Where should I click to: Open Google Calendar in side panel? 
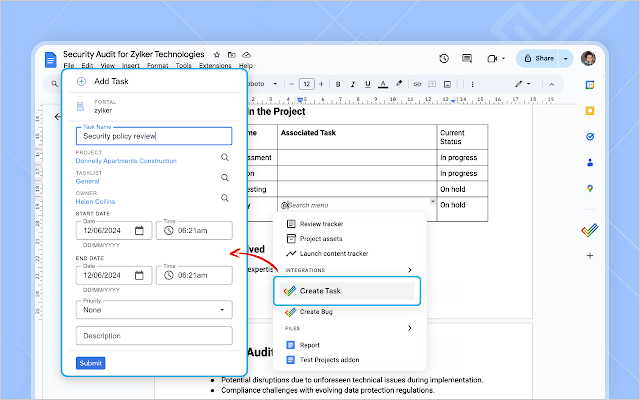[590, 85]
